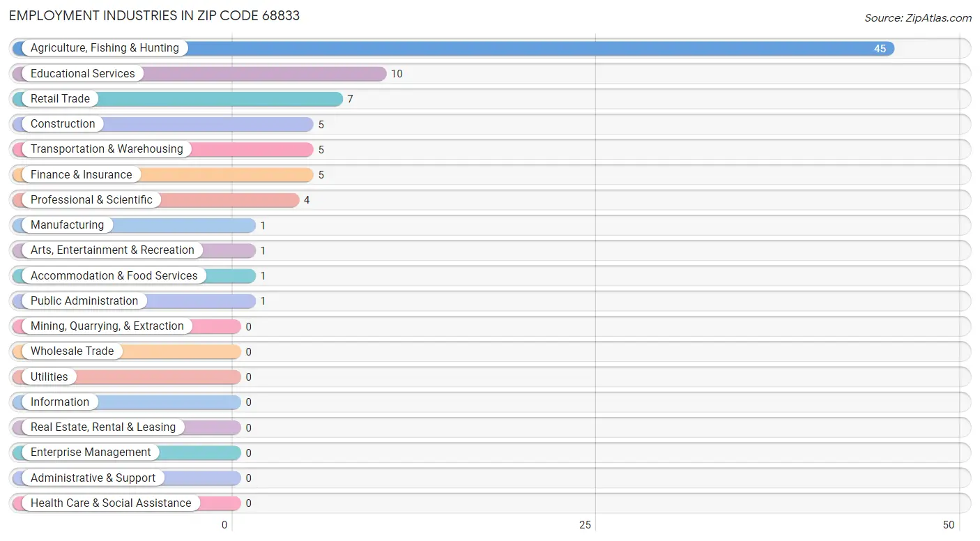Click the chart title Employment Industries
The width and height of the screenshot is (980, 541).
click(155, 15)
